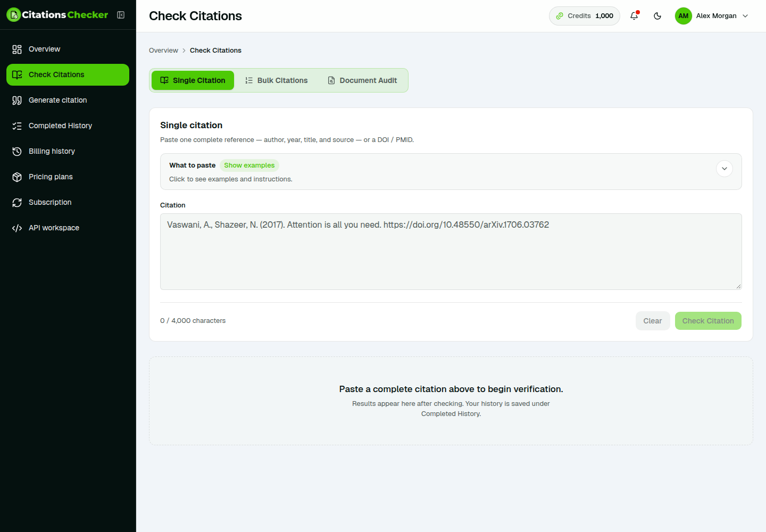The width and height of the screenshot is (766, 532).
Task: Go to Completed History
Action: click(x=68, y=126)
